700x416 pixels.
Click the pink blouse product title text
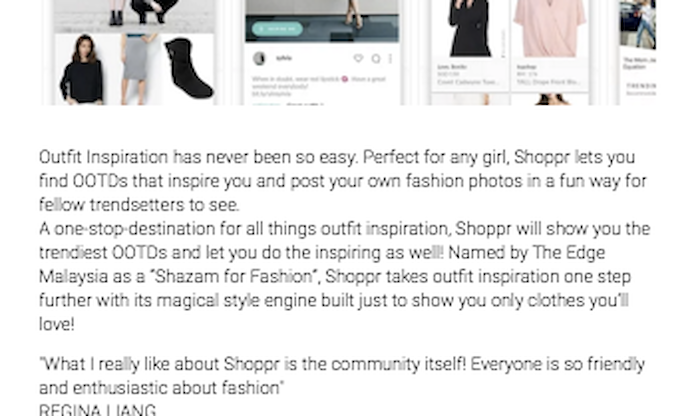(548, 82)
